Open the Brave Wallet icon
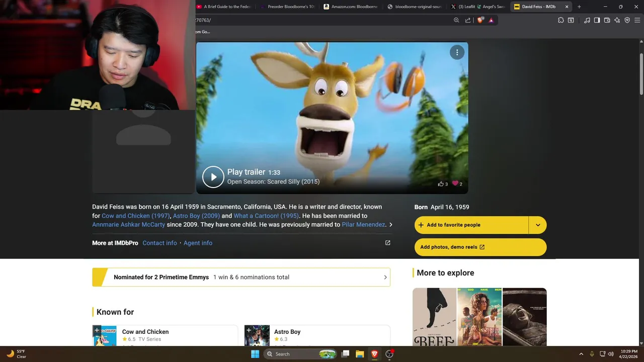Viewport: 644px width, 362px height. point(607,20)
